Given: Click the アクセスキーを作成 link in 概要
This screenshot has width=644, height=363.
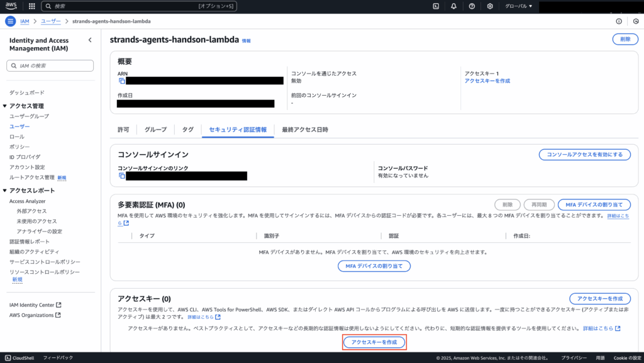Looking at the screenshot, I should tap(487, 81).
